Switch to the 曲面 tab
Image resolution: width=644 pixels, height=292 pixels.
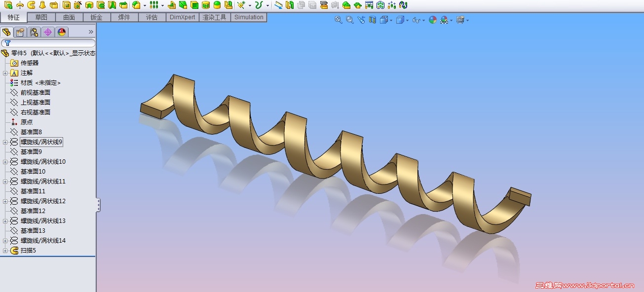pos(69,17)
